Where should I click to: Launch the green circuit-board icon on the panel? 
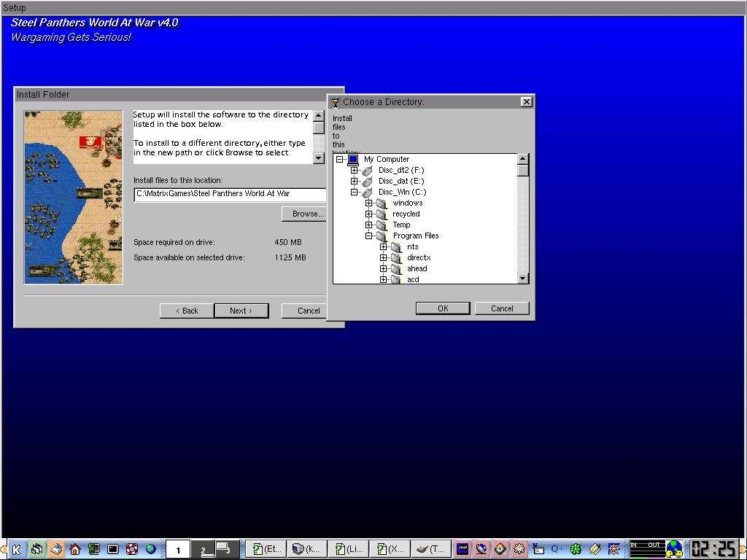click(x=94, y=550)
